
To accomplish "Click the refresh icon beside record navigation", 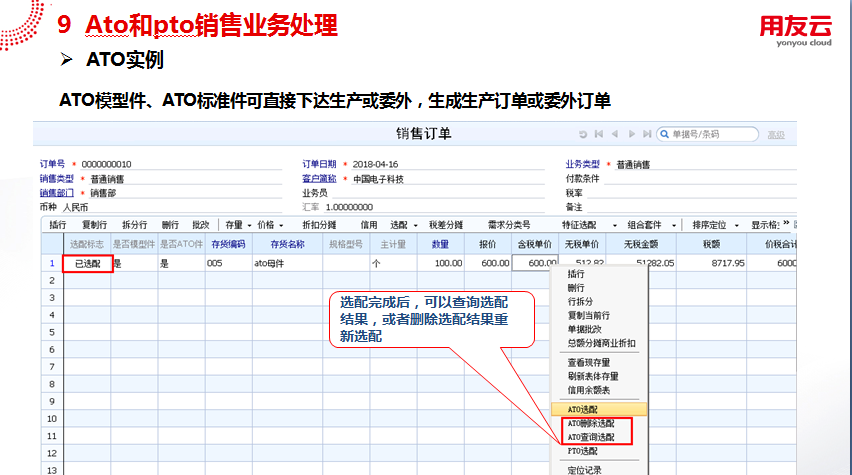I will click(x=583, y=134).
